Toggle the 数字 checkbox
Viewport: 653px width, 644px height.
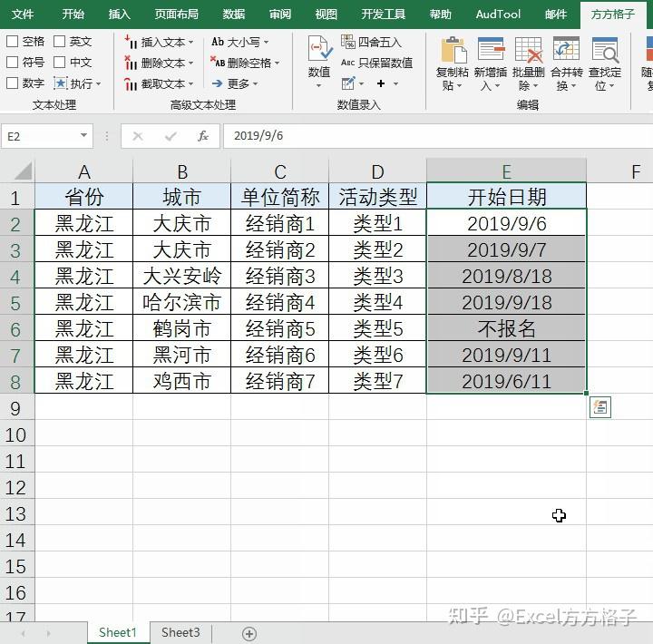pyautogui.click(x=12, y=83)
